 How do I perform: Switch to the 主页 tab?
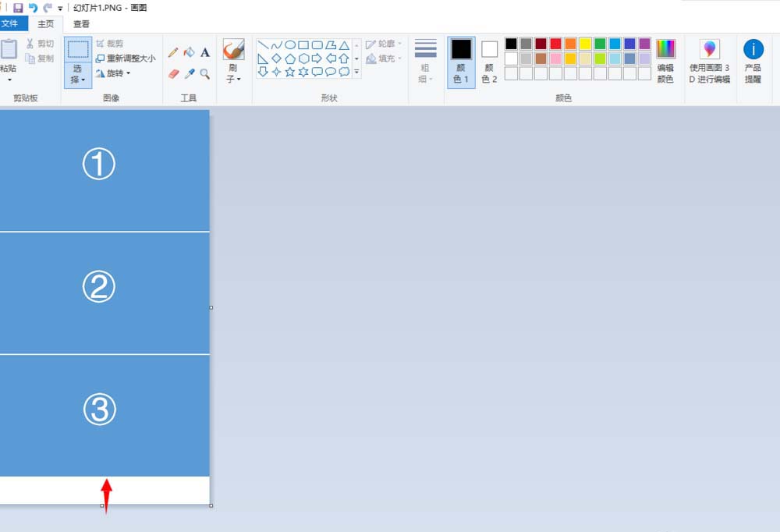(x=46, y=24)
